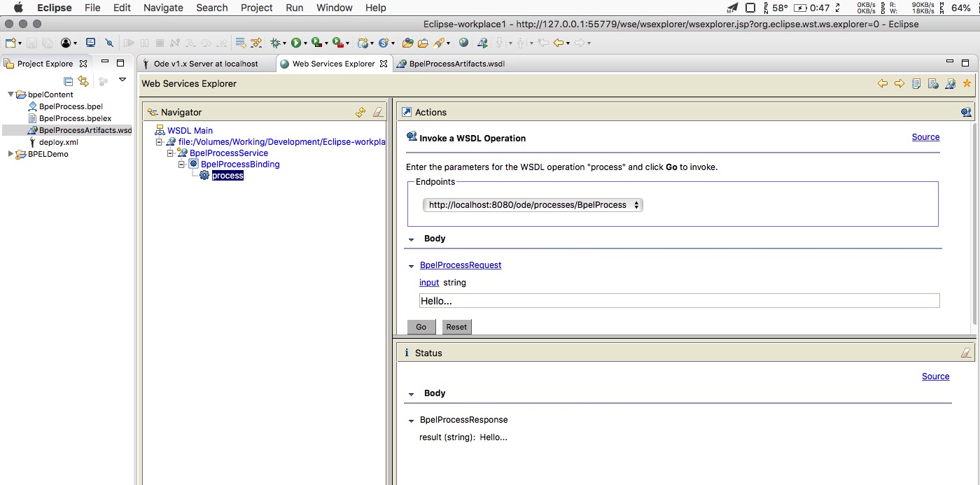Expand the BPELDemo project folder

click(10, 154)
